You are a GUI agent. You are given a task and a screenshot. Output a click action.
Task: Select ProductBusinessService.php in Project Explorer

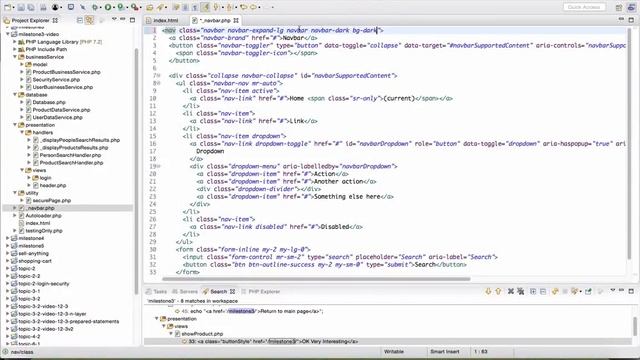(x=67, y=72)
